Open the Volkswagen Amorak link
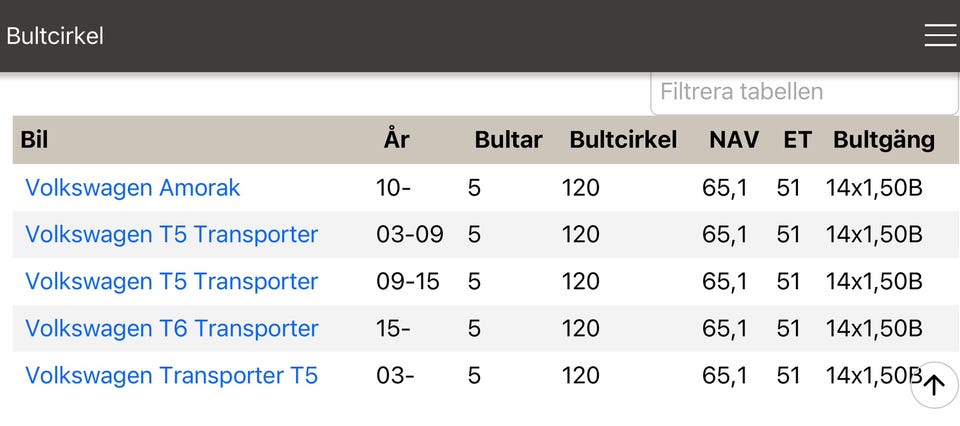 [133, 188]
